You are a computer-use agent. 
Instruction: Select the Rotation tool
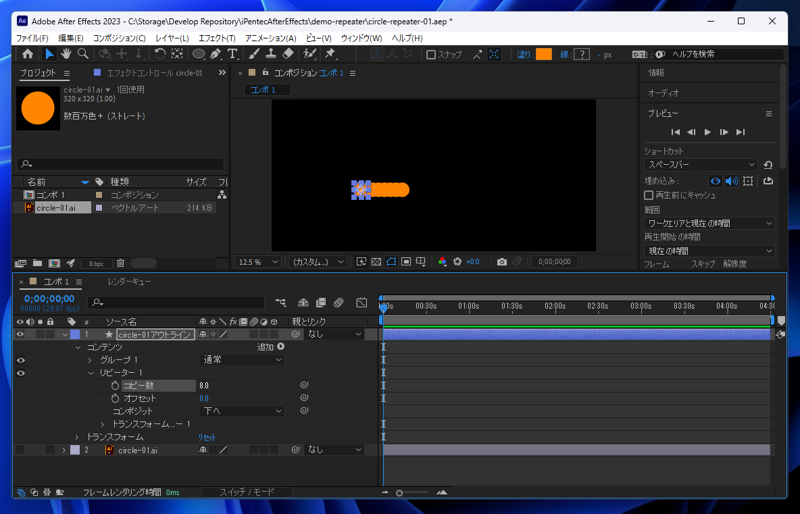click(x=160, y=54)
